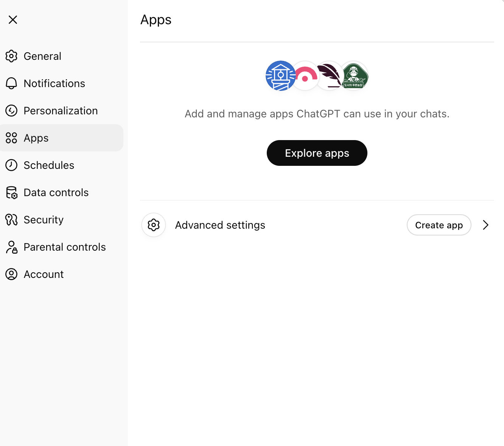Image resolution: width=504 pixels, height=446 pixels.
Task: Click the Explore apps button
Action: (317, 153)
